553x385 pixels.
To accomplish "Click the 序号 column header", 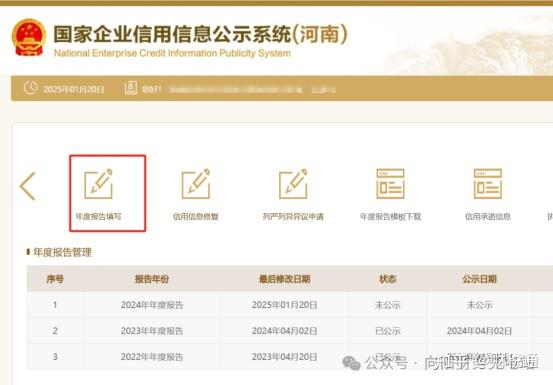I will tap(55, 279).
